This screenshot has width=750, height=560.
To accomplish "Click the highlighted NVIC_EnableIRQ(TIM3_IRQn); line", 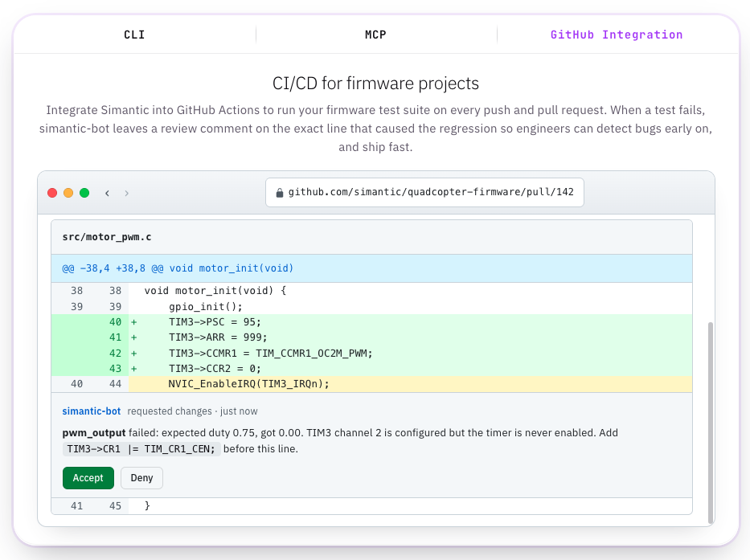I will click(x=371, y=384).
